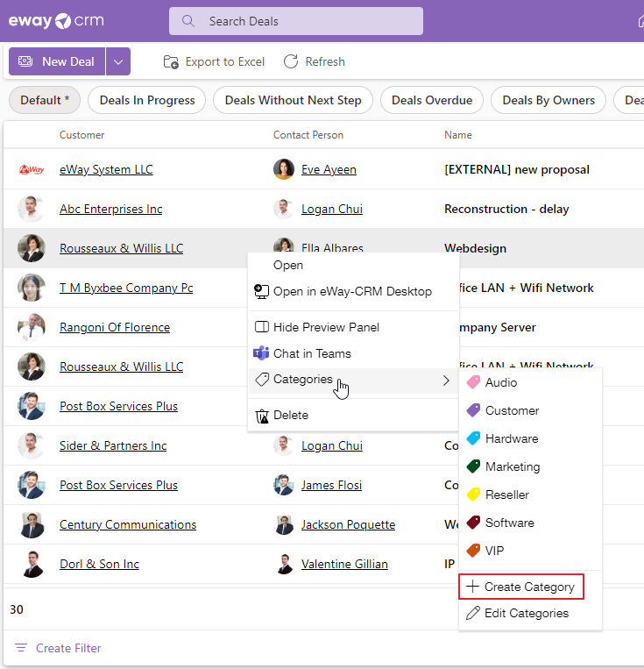Choose Open in eWay-CRM Desktop
Image resolution: width=644 pixels, height=669 pixels.
click(x=354, y=291)
